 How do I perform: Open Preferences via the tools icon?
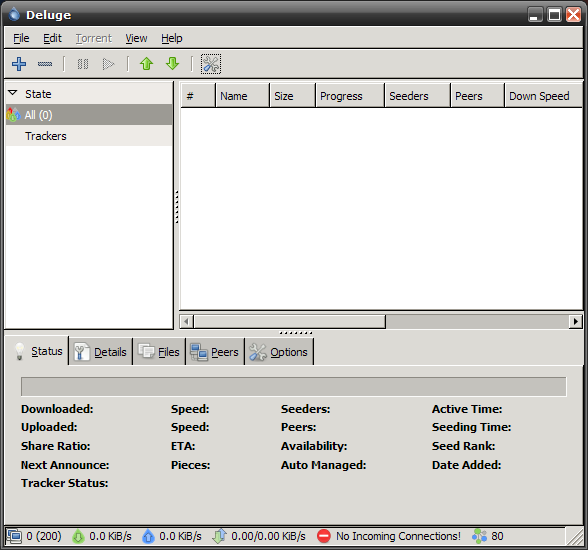click(x=211, y=64)
